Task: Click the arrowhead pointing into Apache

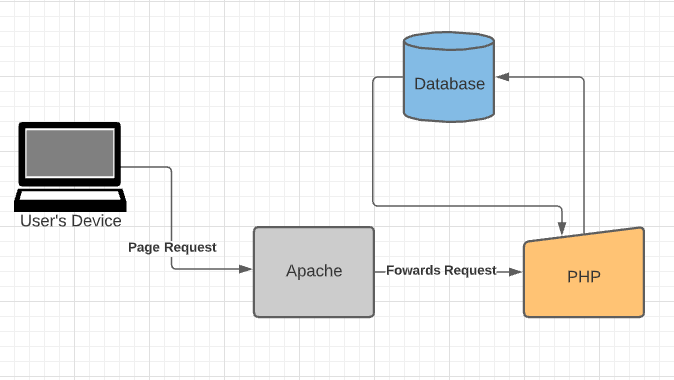Action: pos(245,269)
